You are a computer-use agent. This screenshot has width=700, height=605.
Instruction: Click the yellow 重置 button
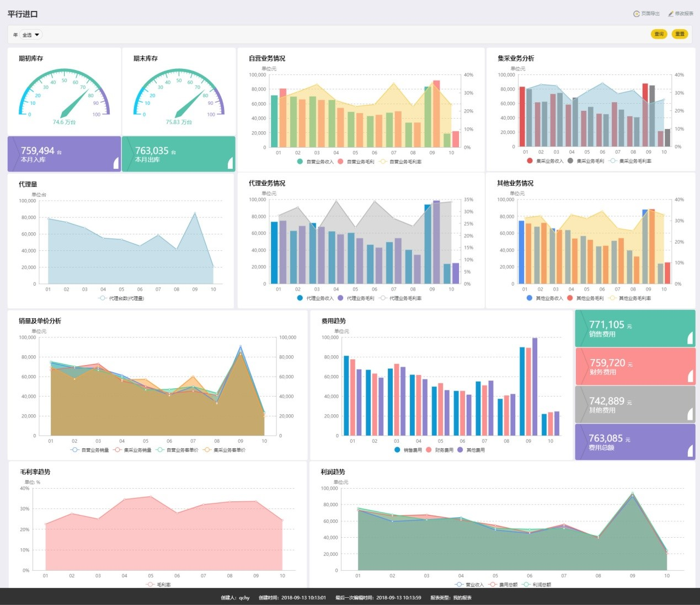[x=680, y=34]
